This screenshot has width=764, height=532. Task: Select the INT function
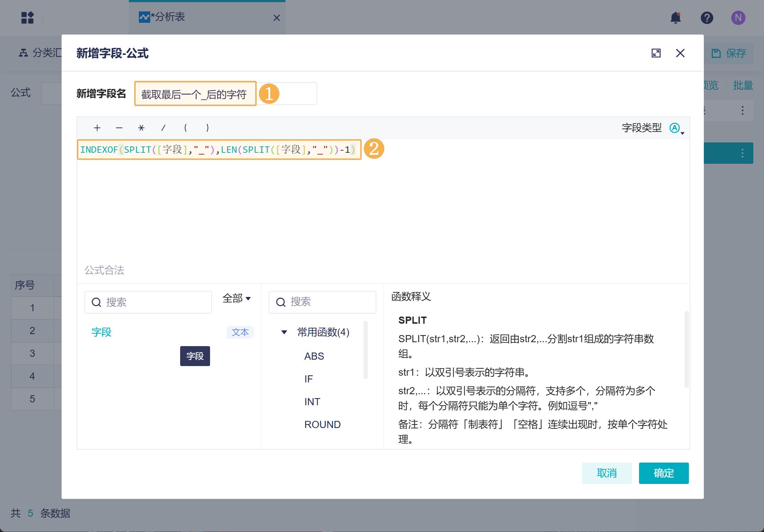[x=312, y=402]
